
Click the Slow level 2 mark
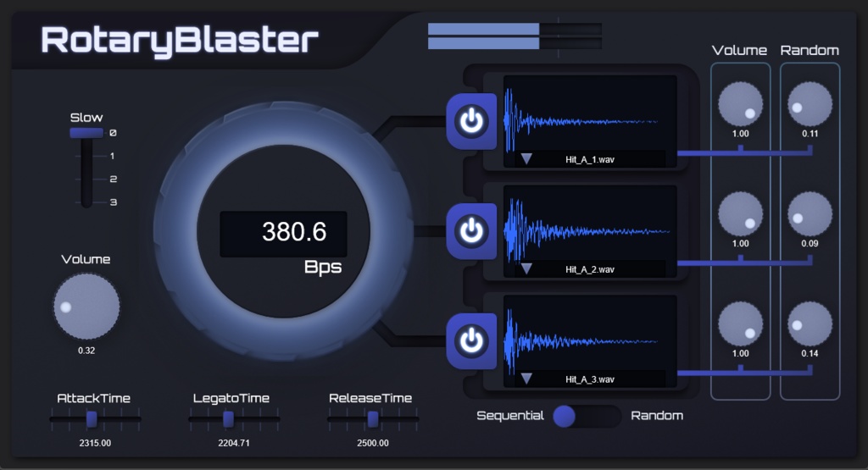click(x=114, y=180)
